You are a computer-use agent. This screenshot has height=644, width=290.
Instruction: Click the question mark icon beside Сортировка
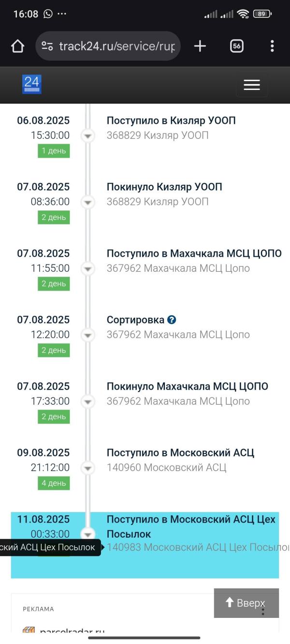pos(172,320)
